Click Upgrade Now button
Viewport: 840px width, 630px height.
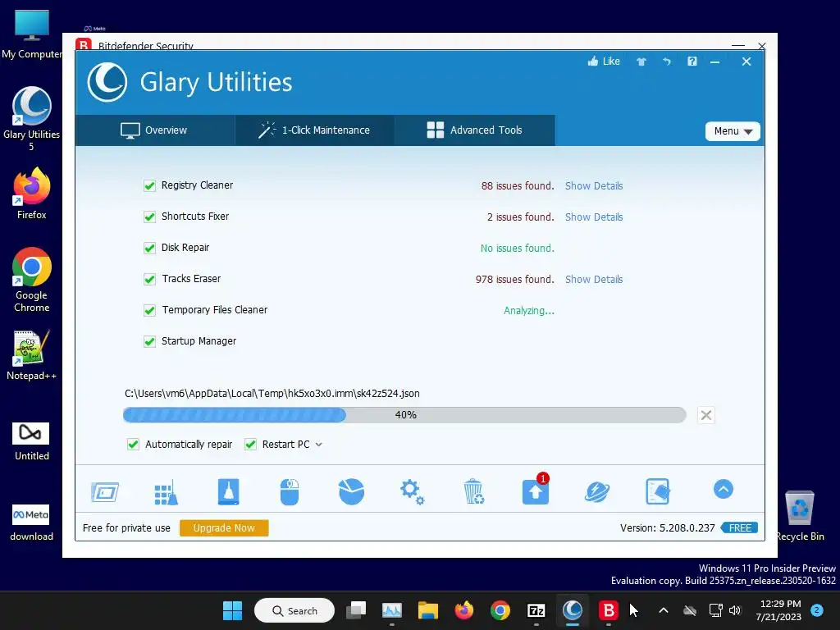click(x=224, y=528)
